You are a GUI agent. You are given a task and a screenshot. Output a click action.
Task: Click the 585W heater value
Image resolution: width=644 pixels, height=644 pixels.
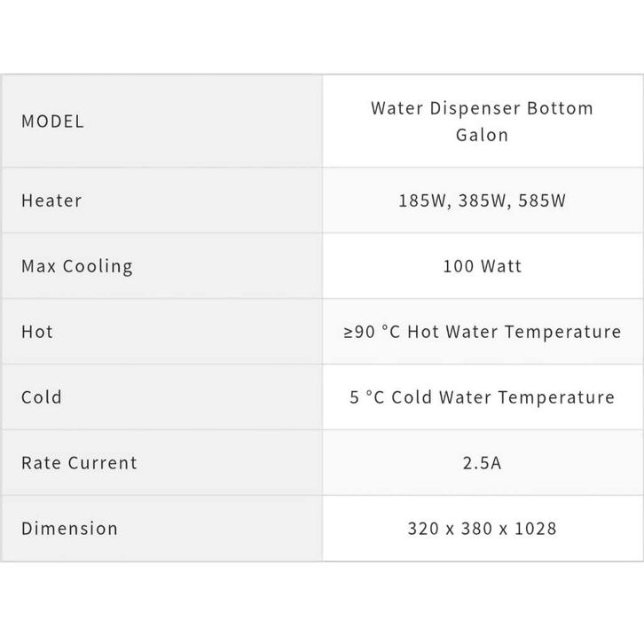pyautogui.click(x=542, y=200)
